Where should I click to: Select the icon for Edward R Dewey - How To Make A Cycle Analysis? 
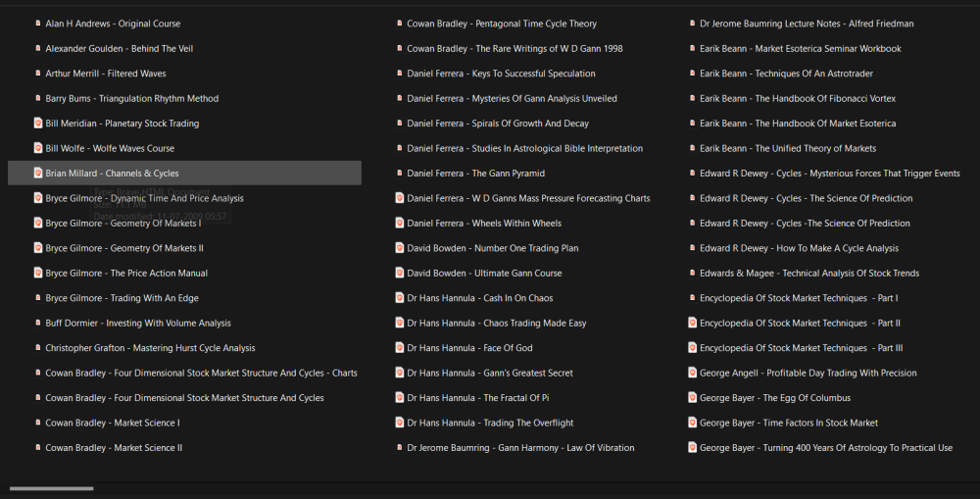[693, 248]
